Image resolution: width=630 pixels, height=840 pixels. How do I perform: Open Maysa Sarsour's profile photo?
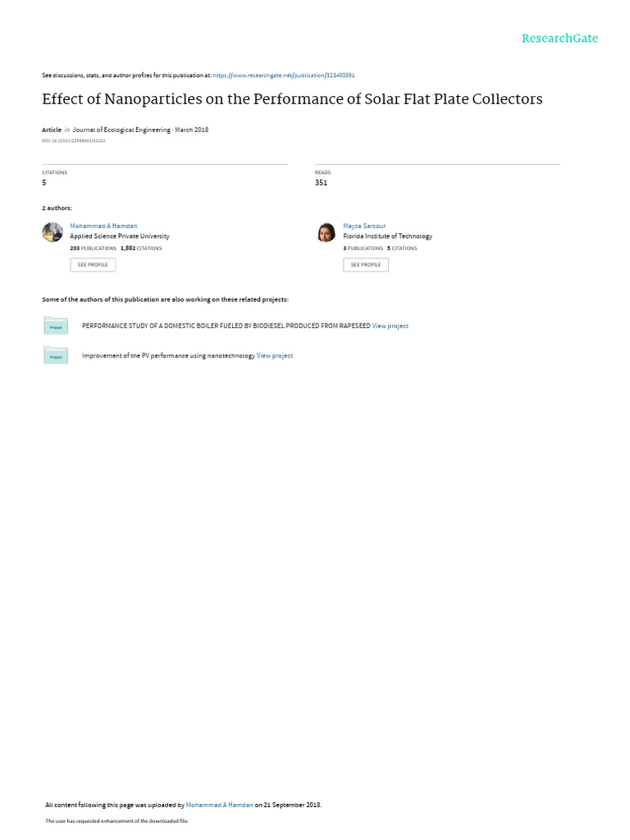tap(326, 232)
